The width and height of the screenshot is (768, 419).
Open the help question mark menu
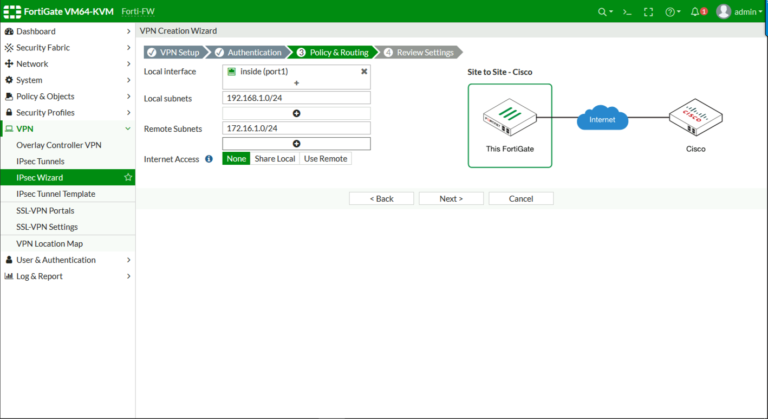point(670,12)
